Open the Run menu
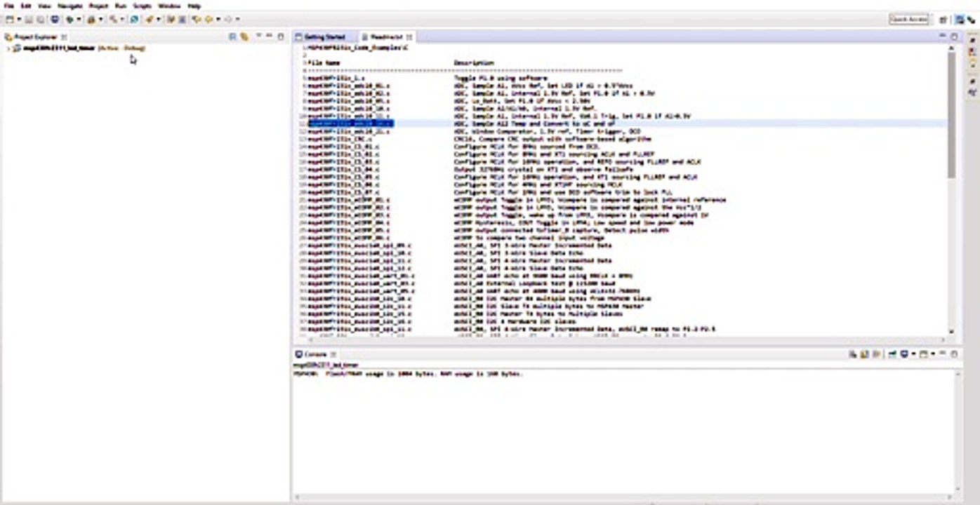 tap(121, 6)
